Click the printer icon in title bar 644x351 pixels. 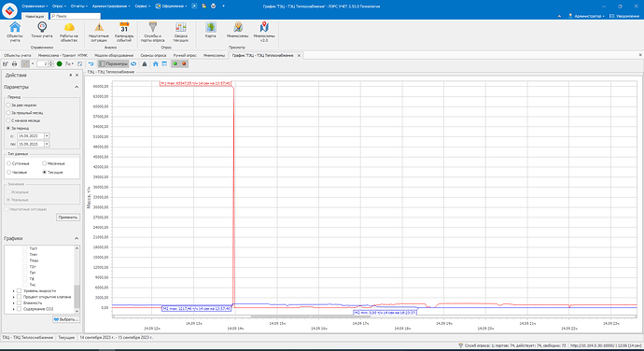pos(213,7)
